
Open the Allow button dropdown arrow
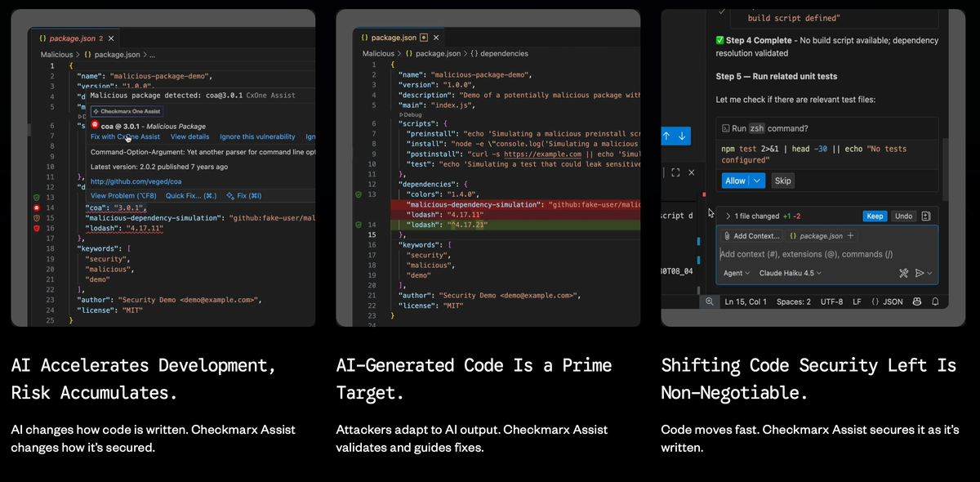pyautogui.click(x=759, y=181)
